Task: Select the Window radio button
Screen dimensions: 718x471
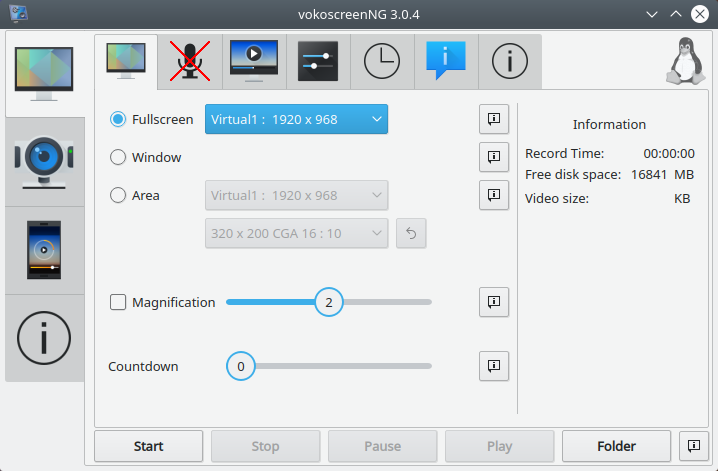Action: point(118,157)
